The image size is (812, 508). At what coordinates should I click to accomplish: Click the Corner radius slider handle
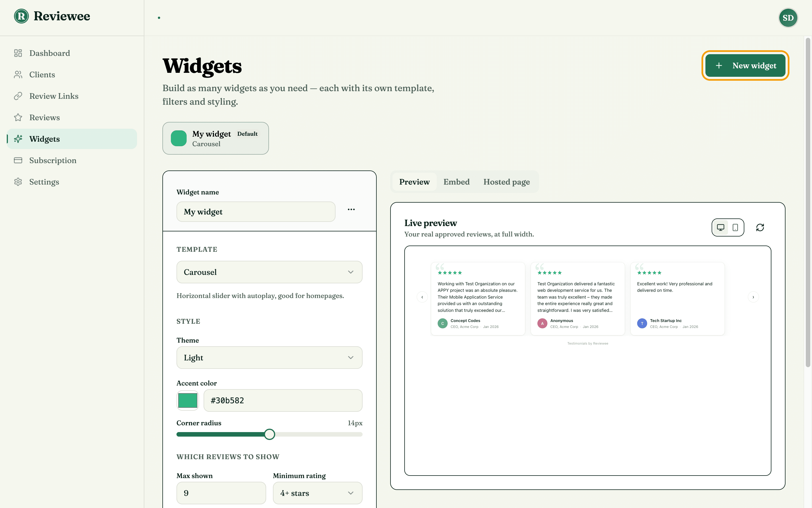[x=270, y=434]
